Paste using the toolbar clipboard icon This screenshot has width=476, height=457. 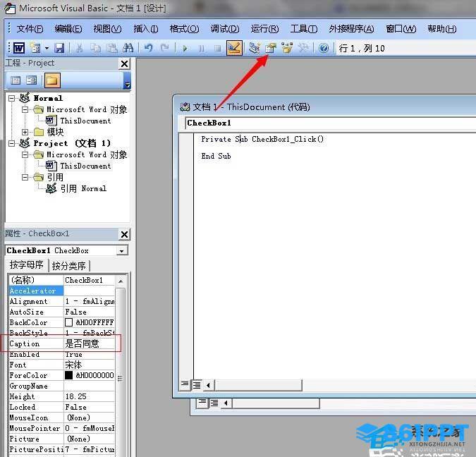point(112,48)
